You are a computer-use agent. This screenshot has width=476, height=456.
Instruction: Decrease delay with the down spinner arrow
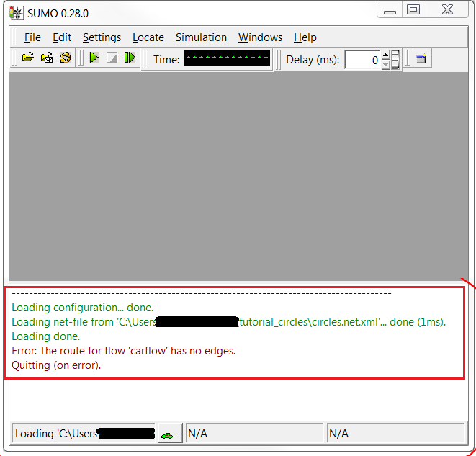[385, 65]
